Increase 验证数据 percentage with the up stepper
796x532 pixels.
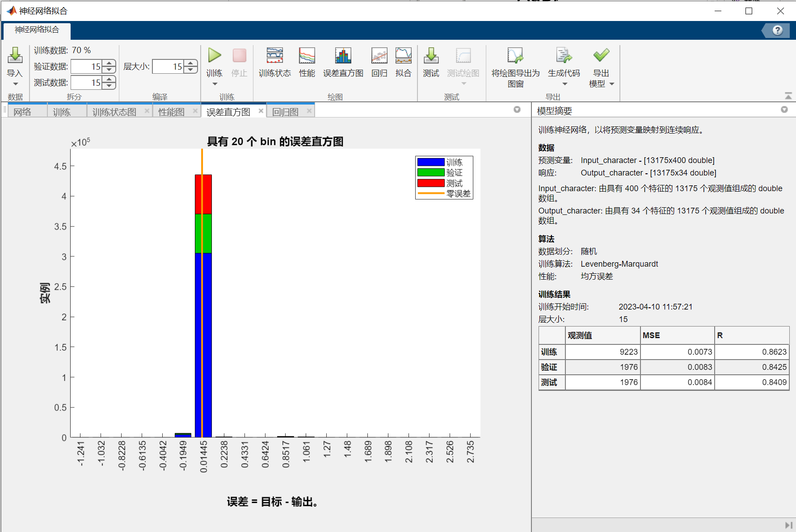click(109, 63)
